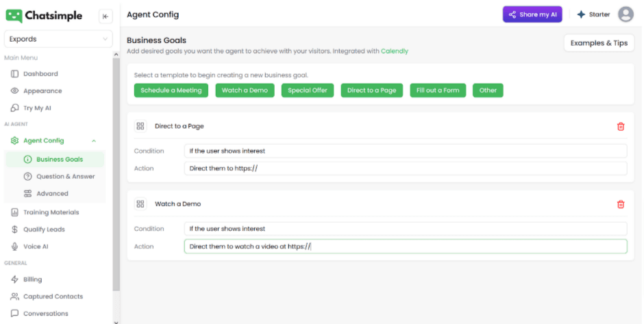Collapse the sidebar with the arrow icon
This screenshot has width=644, height=324.
[x=106, y=16]
